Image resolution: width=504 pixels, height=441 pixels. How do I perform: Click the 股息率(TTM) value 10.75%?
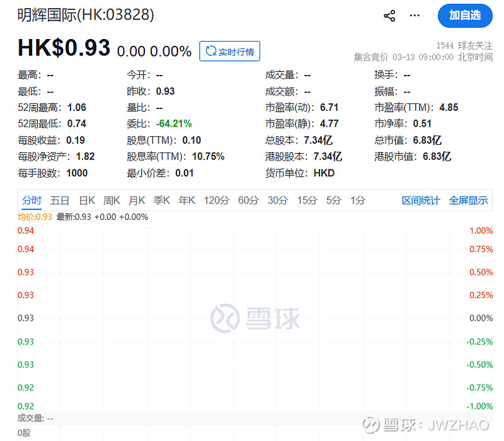tap(209, 156)
